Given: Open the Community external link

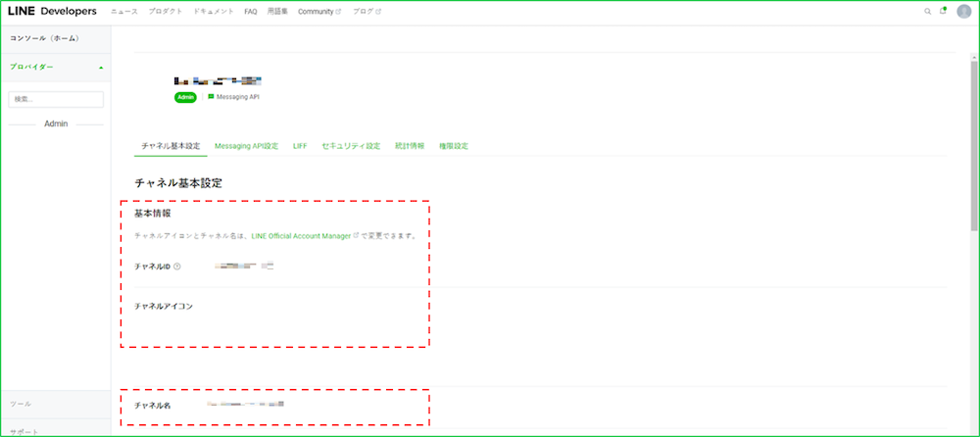Looking at the screenshot, I should [x=319, y=11].
